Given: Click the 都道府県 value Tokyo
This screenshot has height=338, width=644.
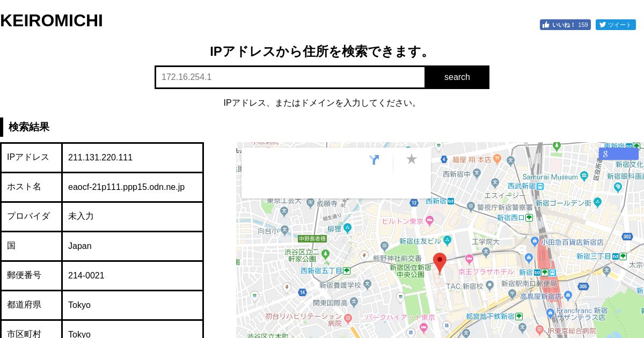Looking at the screenshot, I should click(x=79, y=305).
